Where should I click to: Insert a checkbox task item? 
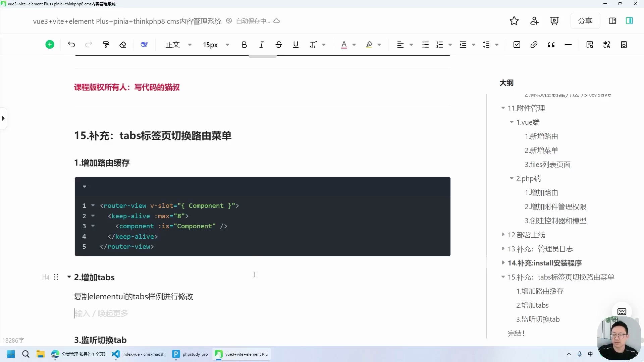coord(517,45)
